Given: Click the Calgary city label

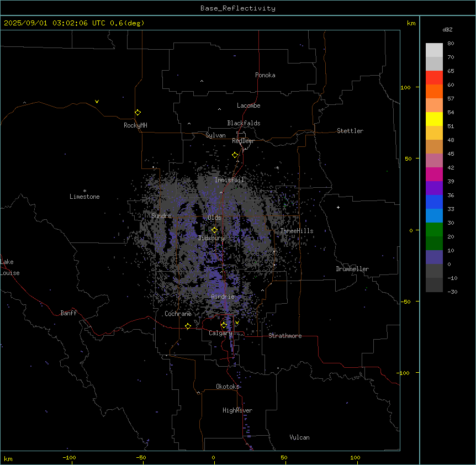Looking at the screenshot, I should pos(220,333).
